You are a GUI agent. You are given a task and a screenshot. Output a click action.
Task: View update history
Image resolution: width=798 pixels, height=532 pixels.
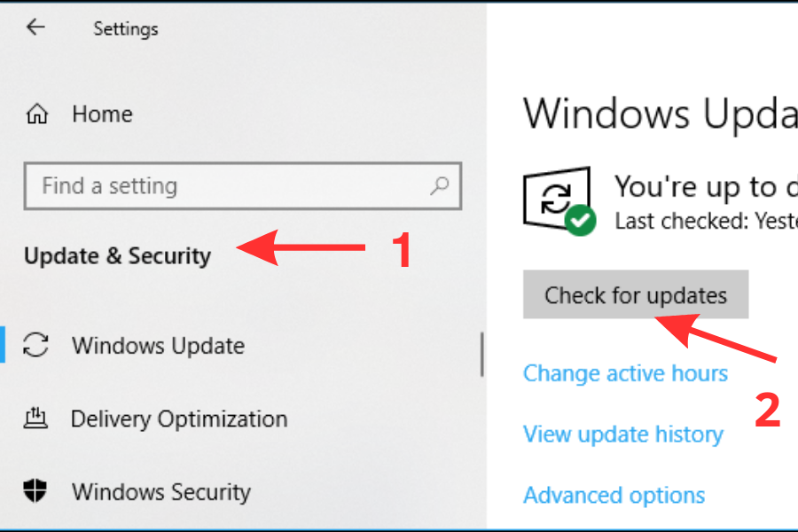(622, 434)
